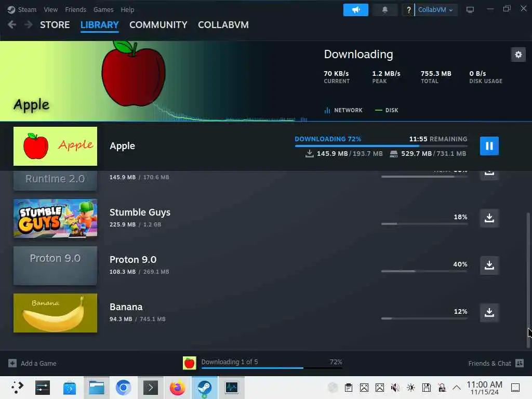Start downloading Stumble Guys now
Screen dimensions: 532x399
coord(489,218)
